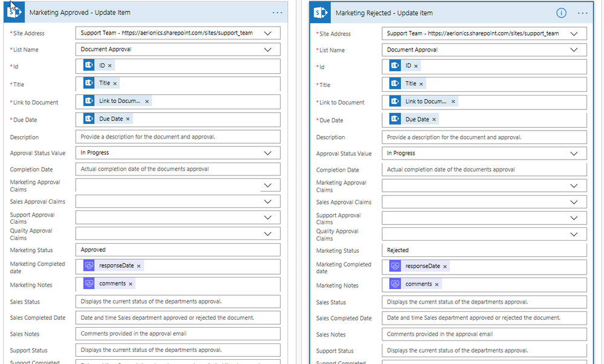Click Description field in Marketing Approved card
Image resolution: width=604 pixels, height=364 pixels.
click(x=178, y=137)
